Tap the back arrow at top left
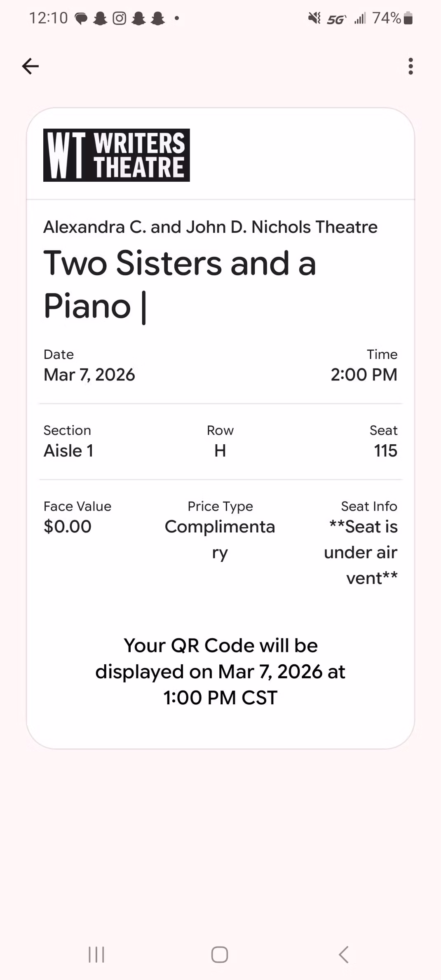This screenshot has height=980, width=441. [30, 66]
